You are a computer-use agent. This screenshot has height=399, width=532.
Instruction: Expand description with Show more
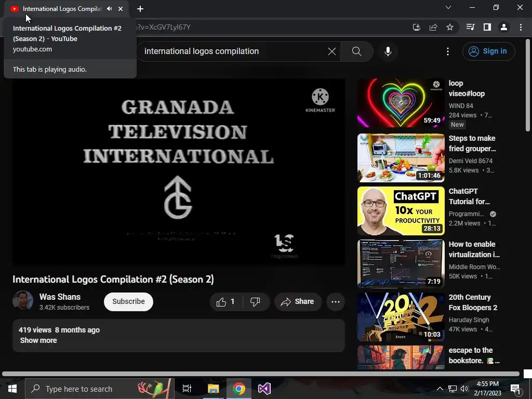pos(38,340)
